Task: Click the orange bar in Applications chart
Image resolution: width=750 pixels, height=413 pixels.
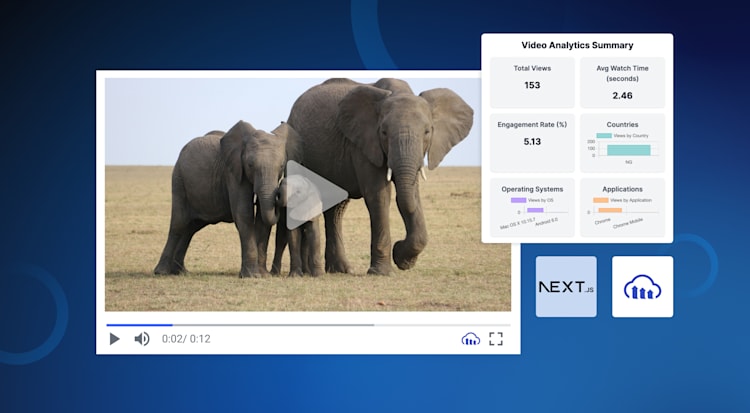Action: tap(610, 210)
